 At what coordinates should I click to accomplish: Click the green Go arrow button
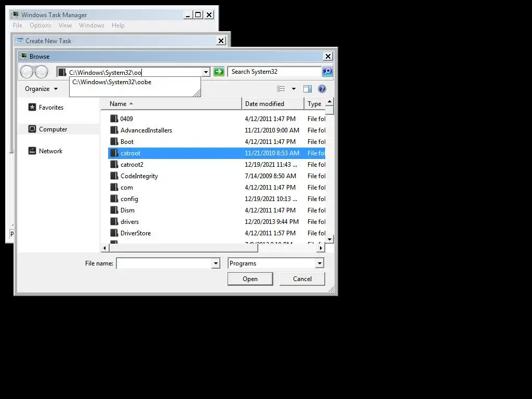[219, 72]
